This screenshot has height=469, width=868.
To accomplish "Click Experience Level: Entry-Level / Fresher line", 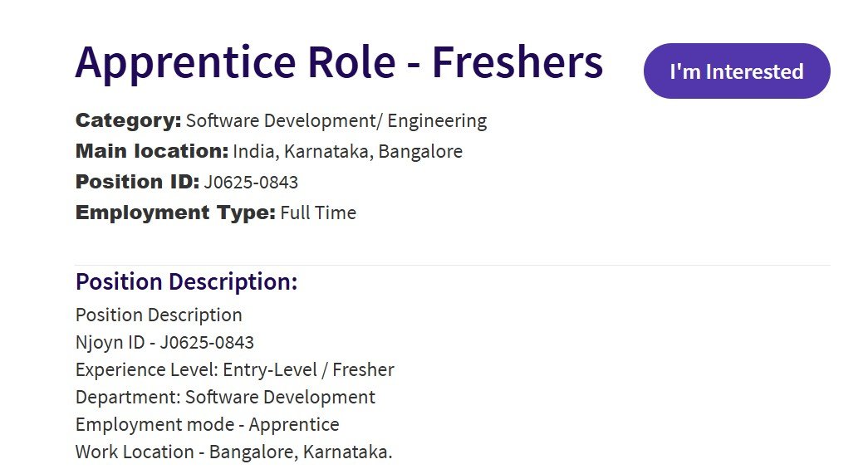I will coord(235,369).
